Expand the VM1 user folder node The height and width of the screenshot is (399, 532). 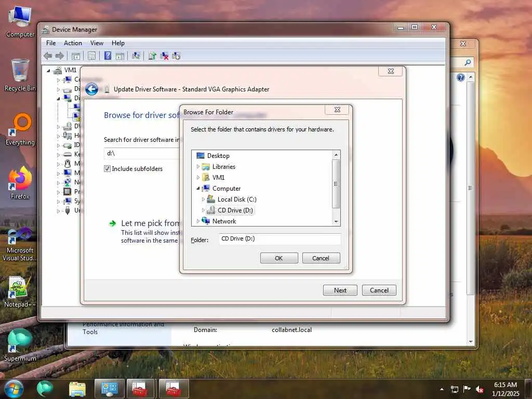click(198, 178)
